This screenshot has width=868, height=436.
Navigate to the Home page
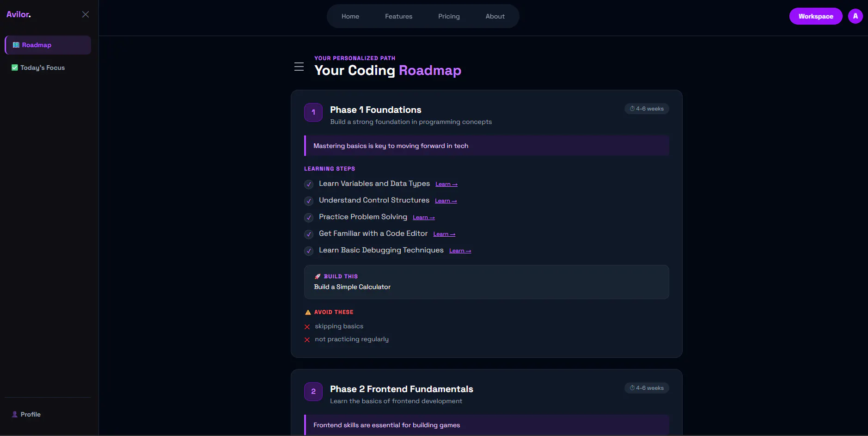[x=350, y=16]
